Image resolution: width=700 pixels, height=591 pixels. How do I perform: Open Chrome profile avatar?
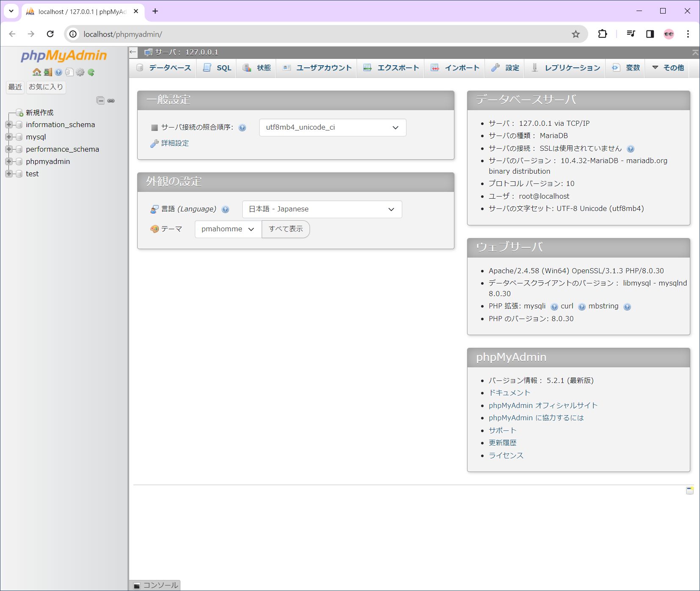669,34
